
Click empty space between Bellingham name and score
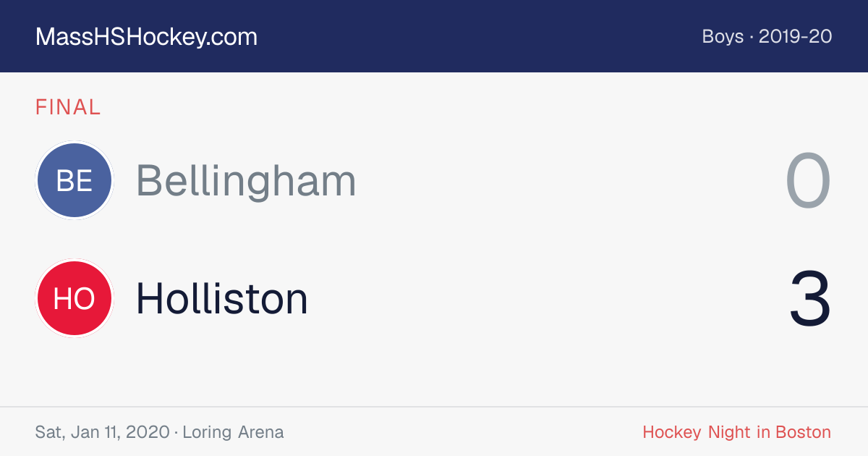pyautogui.click(x=571, y=181)
